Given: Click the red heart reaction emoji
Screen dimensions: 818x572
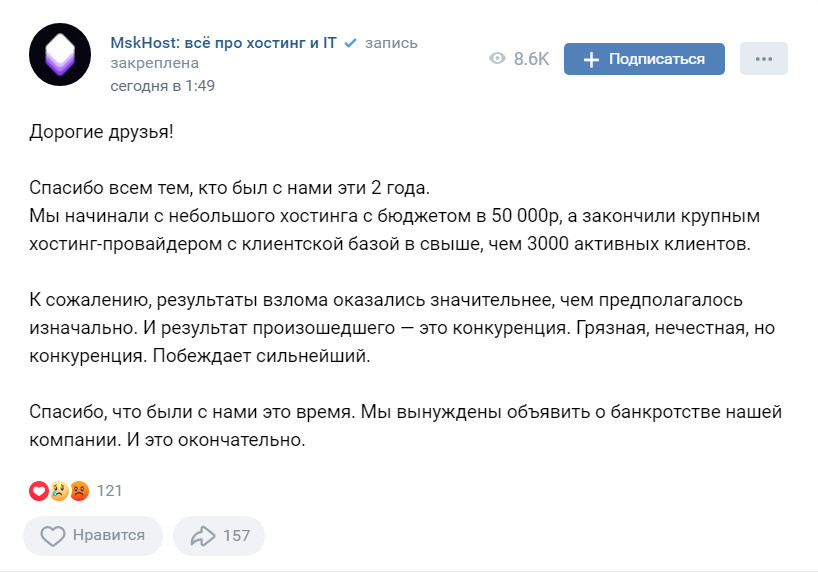Looking at the screenshot, I should (39, 491).
